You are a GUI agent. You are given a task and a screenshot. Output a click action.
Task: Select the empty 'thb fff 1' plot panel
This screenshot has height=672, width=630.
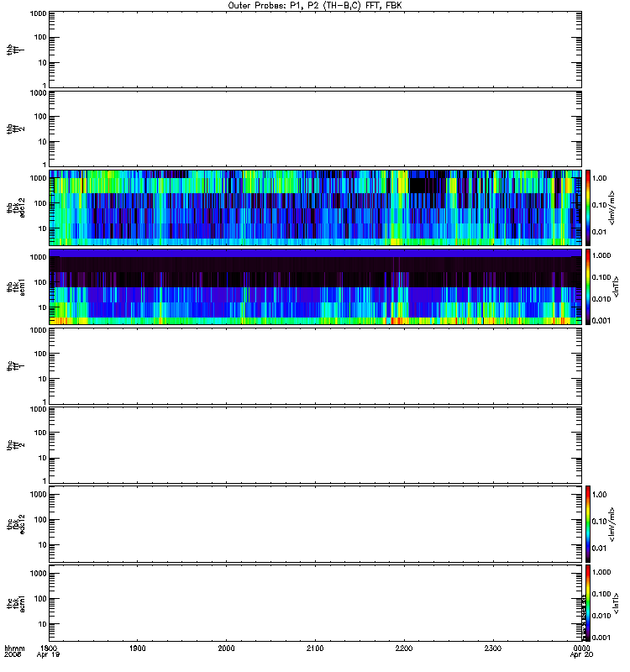(x=316, y=50)
